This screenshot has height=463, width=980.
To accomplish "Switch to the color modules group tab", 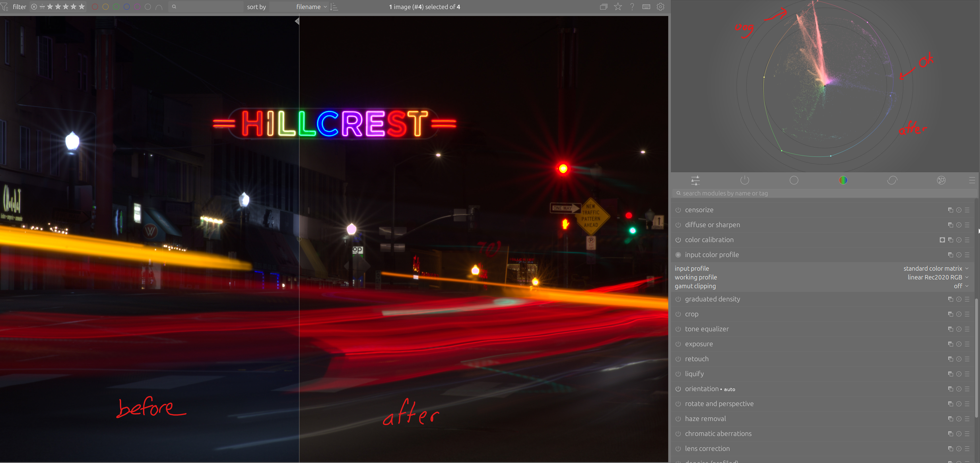I will [843, 180].
